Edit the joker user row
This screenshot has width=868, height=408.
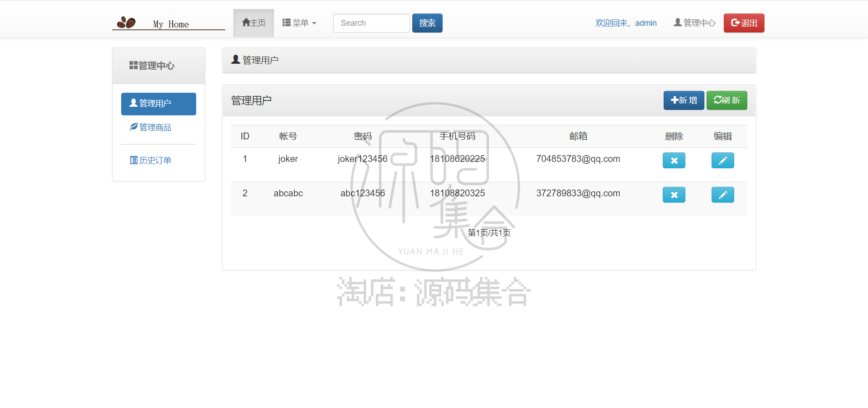point(723,161)
